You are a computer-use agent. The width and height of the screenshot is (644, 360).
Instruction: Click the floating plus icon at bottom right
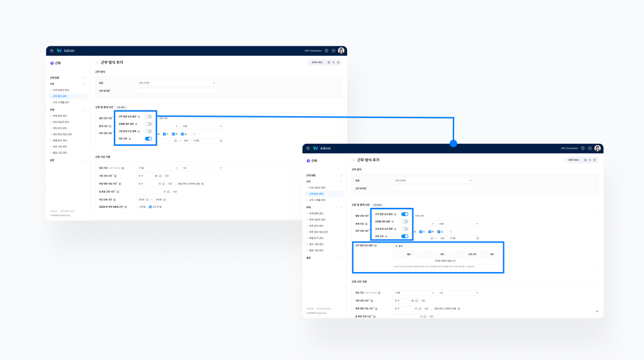pos(596,311)
